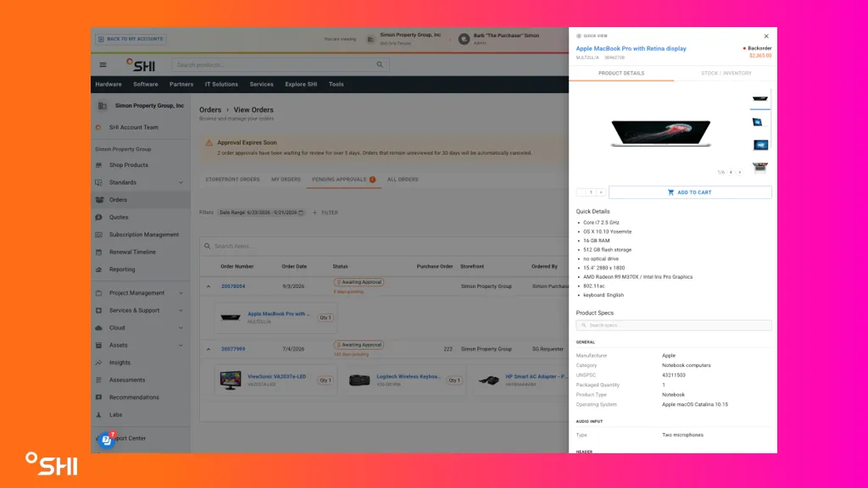Open the help chat bubble with badge 7
The height and width of the screenshot is (488, 868).
pos(106,440)
